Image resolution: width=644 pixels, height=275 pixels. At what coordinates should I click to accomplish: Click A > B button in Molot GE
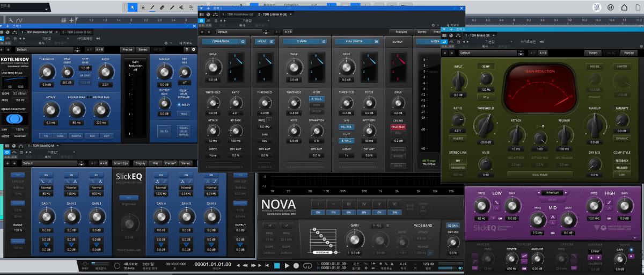pyautogui.click(x=543, y=53)
